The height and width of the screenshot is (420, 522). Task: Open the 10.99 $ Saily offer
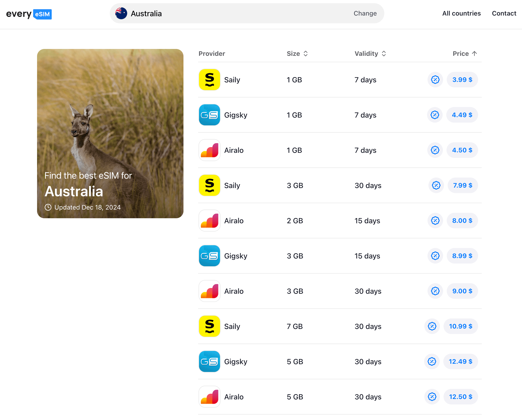point(461,326)
